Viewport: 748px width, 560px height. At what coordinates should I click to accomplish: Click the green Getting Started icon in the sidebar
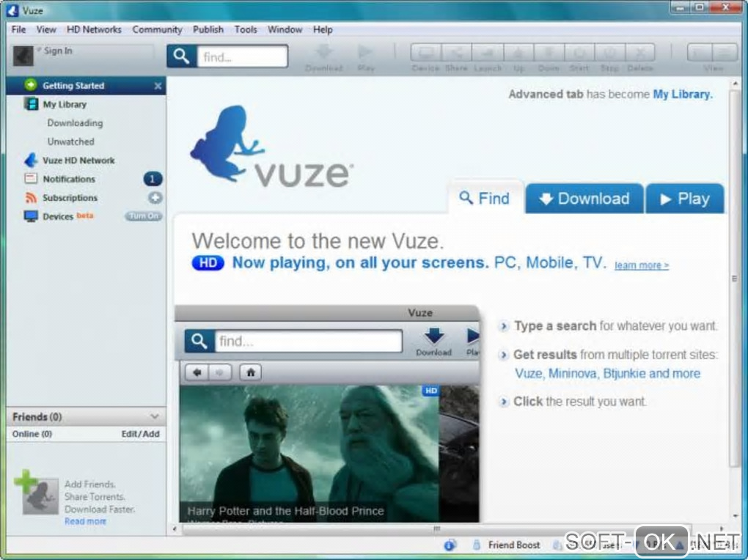click(x=31, y=85)
